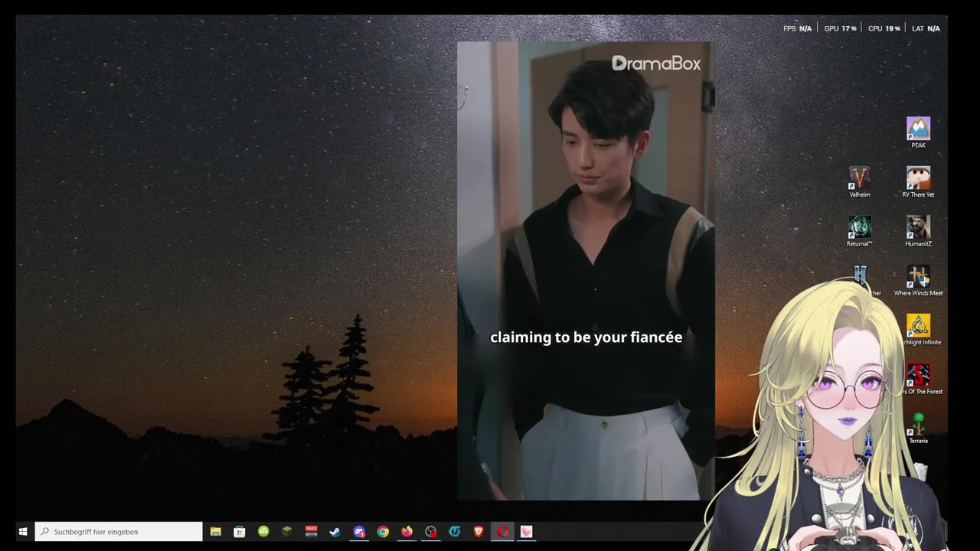This screenshot has height=551, width=980.
Task: Open the RV There Yet shortcut
Action: [918, 182]
